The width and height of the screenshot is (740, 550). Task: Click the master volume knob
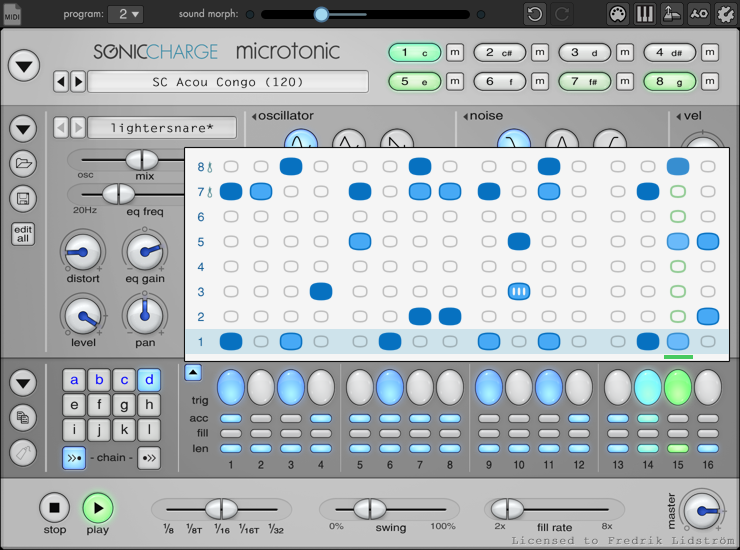[x=702, y=510]
